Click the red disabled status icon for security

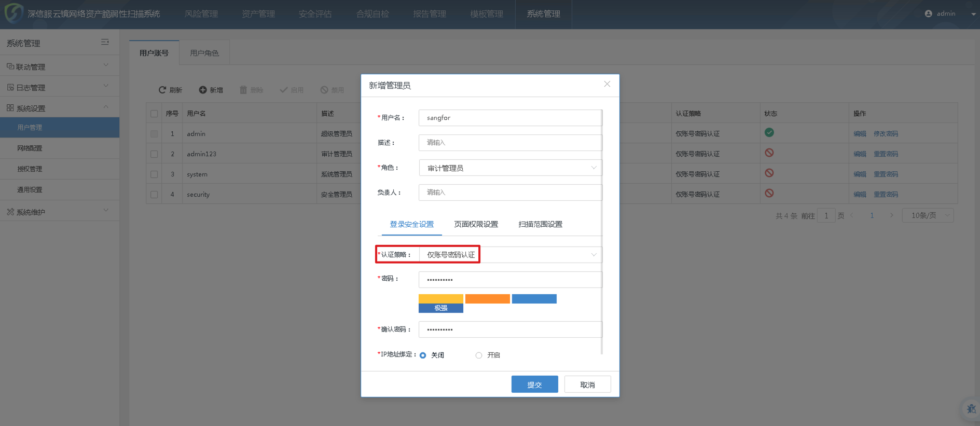[x=769, y=193]
